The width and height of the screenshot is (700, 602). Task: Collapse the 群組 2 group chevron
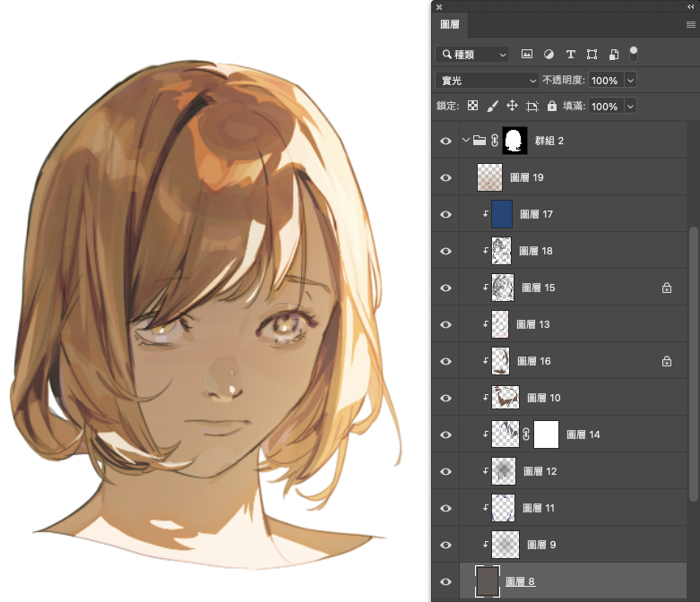pos(466,140)
